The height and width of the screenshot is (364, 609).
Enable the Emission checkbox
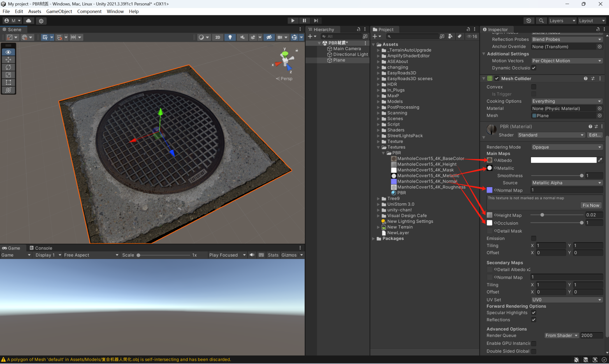point(534,238)
